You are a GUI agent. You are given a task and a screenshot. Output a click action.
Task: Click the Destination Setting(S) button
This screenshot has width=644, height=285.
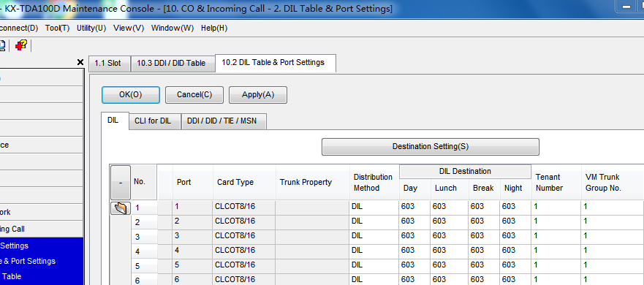[x=430, y=147]
